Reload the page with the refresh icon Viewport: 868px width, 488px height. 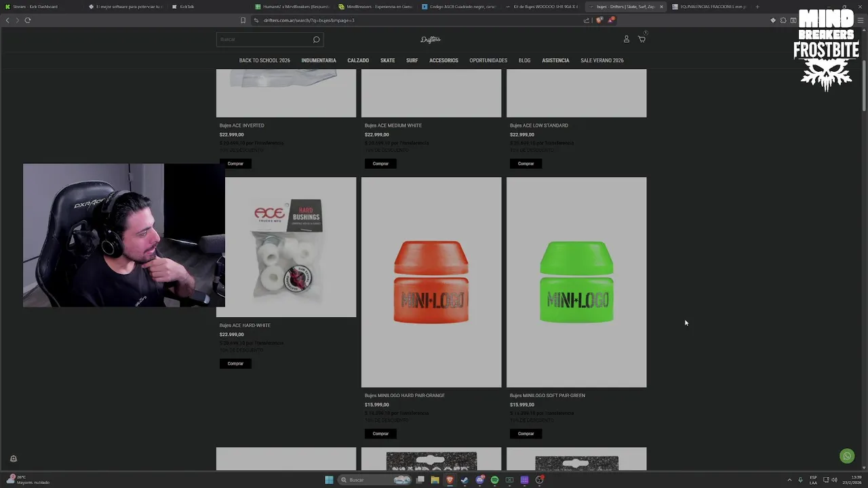[28, 20]
